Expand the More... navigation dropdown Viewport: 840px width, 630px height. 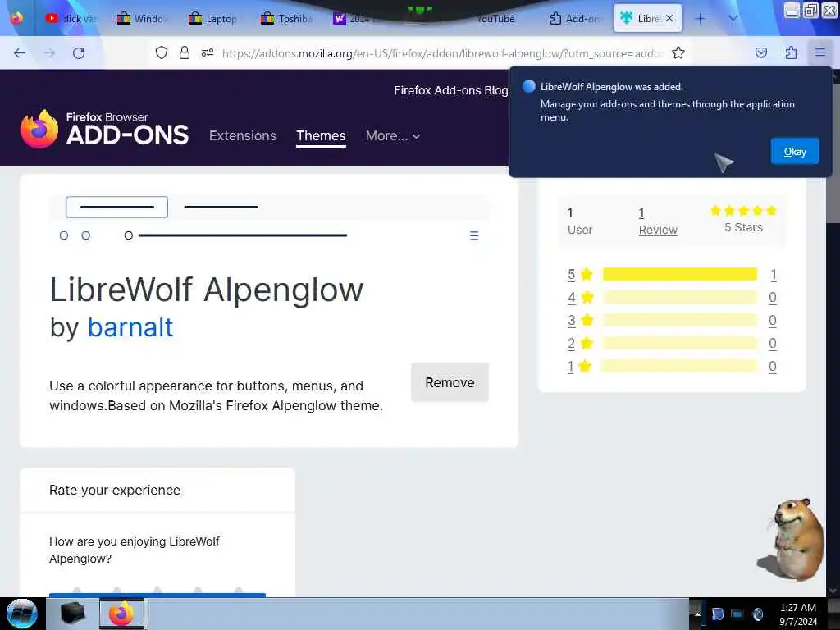[393, 136]
